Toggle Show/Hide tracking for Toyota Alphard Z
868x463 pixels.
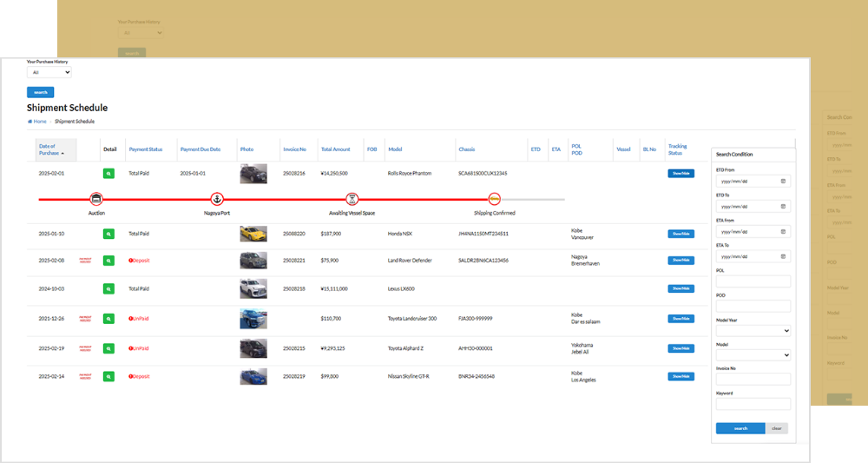tap(681, 348)
